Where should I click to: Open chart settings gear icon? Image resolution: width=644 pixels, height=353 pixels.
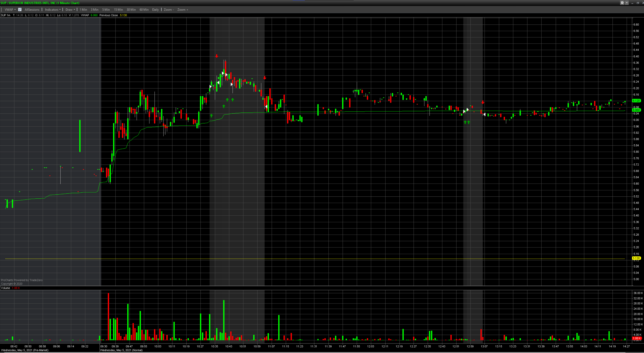[622, 3]
